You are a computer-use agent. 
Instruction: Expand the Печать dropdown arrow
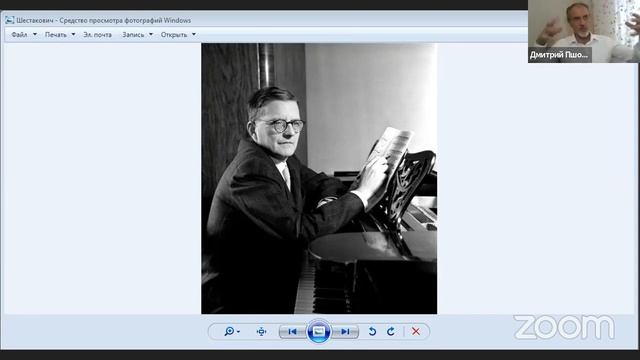73,35
